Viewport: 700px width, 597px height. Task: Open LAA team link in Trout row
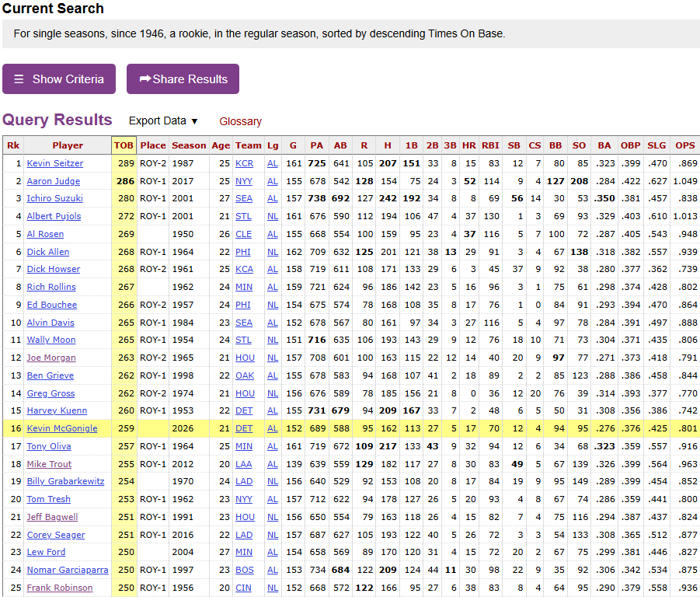(x=243, y=464)
